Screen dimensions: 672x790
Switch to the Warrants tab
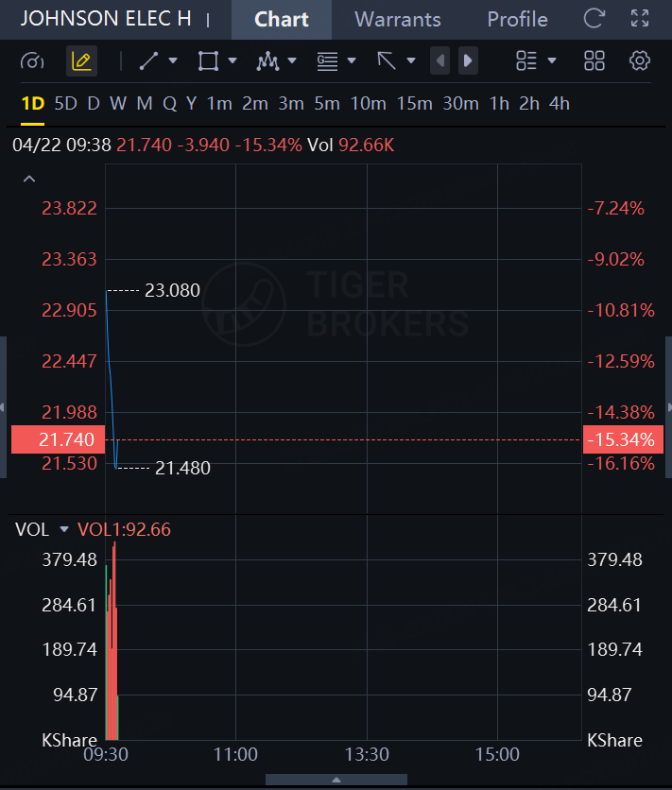[x=397, y=19]
